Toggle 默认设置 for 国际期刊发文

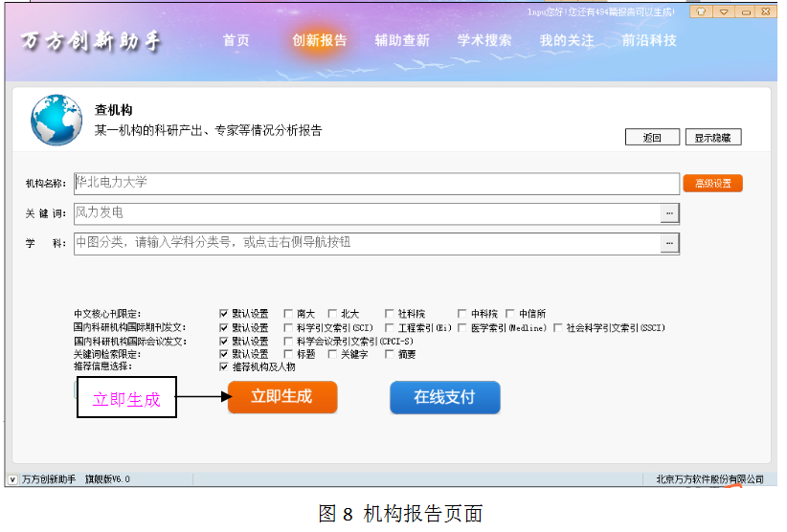[224, 328]
